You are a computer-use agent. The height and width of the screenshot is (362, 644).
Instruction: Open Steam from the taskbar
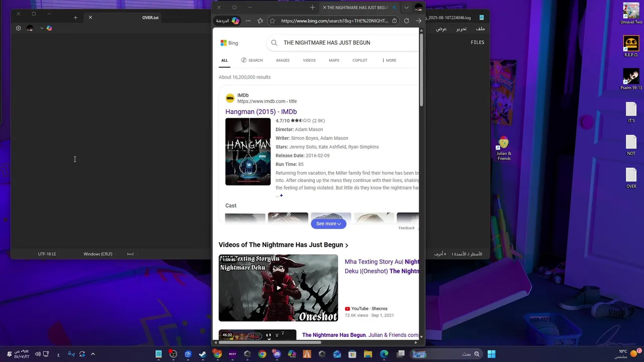click(202, 354)
